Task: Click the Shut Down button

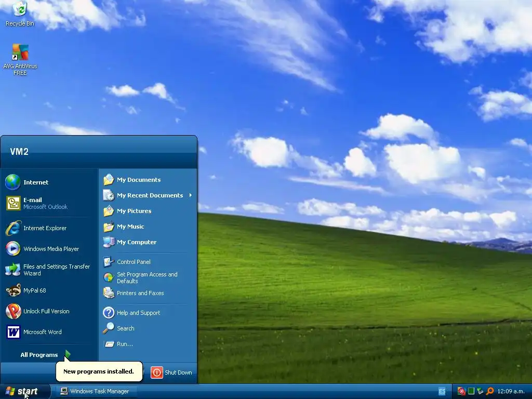Action: click(x=171, y=373)
